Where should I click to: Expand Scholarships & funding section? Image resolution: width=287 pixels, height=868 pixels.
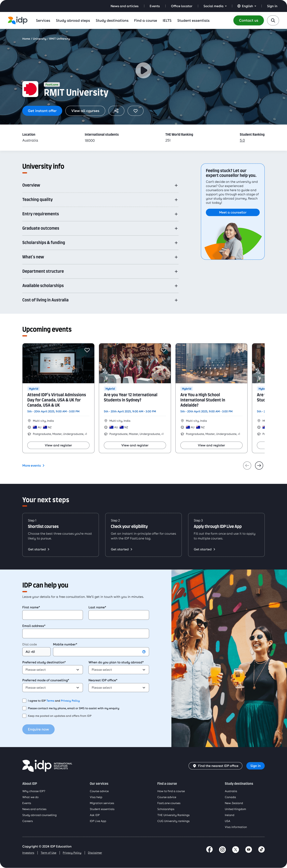pyautogui.click(x=100, y=243)
